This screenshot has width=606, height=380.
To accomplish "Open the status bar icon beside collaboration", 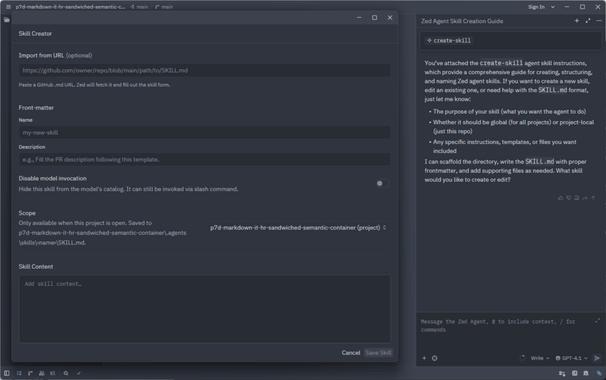I will (53, 373).
